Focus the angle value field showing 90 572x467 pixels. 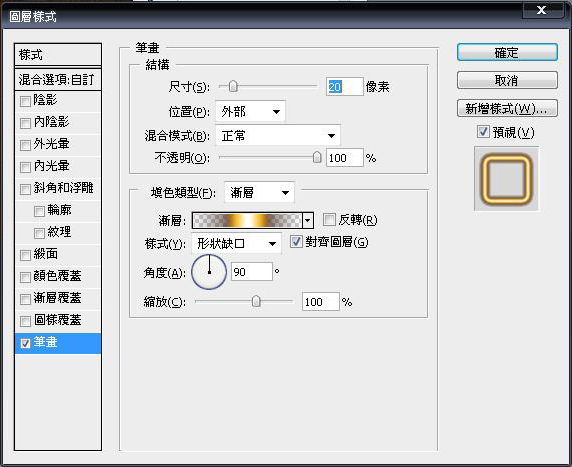[252, 272]
